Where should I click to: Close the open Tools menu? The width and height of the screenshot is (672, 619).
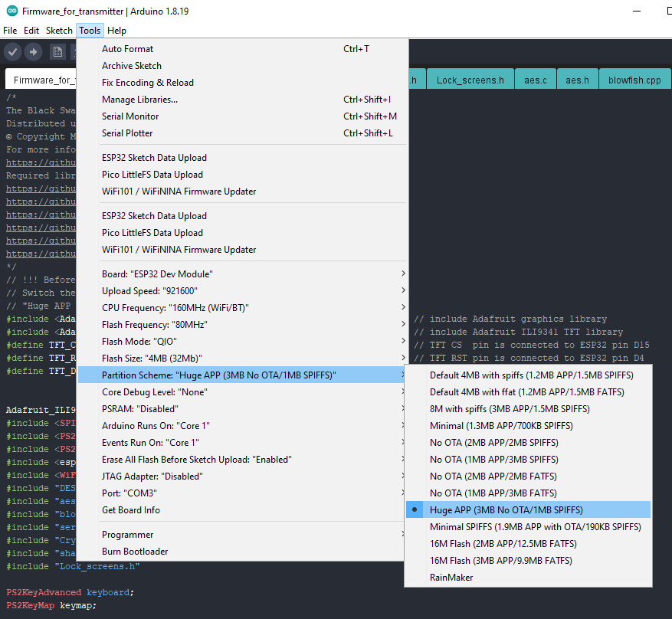point(90,31)
